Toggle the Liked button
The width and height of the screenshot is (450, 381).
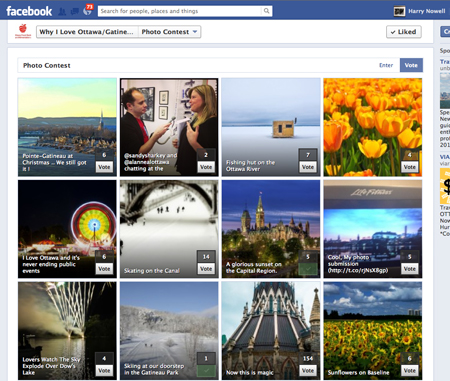404,32
